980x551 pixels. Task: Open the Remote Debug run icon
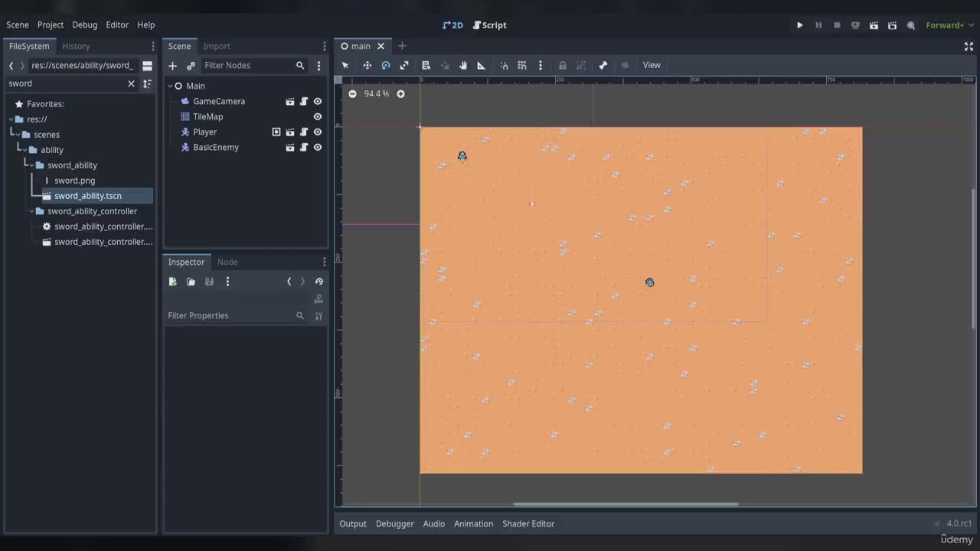(855, 25)
